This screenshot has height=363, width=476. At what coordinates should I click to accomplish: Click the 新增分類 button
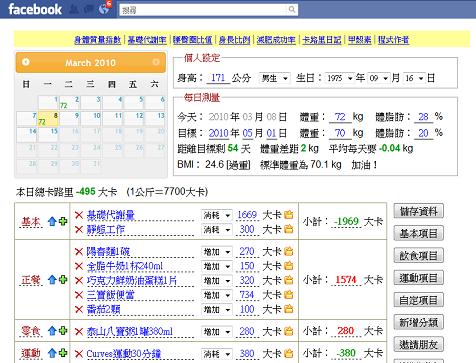pos(419,322)
